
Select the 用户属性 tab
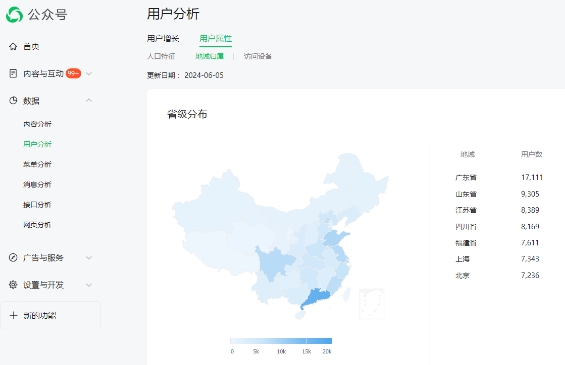pyautogui.click(x=215, y=39)
